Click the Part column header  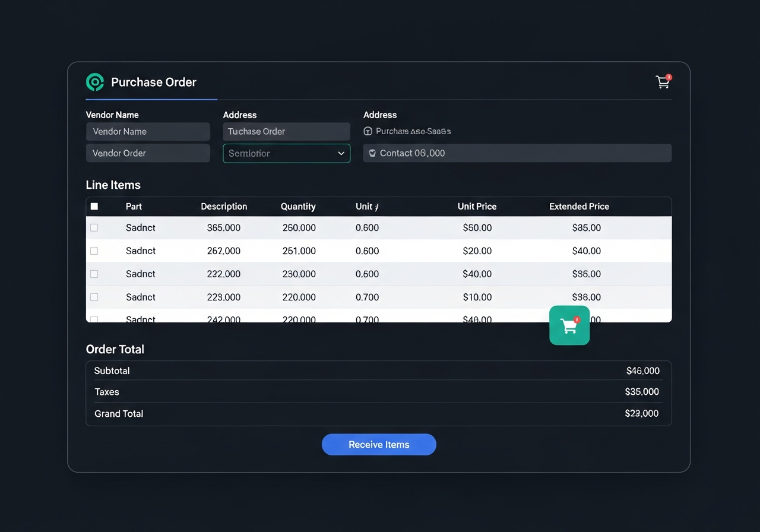coord(134,207)
